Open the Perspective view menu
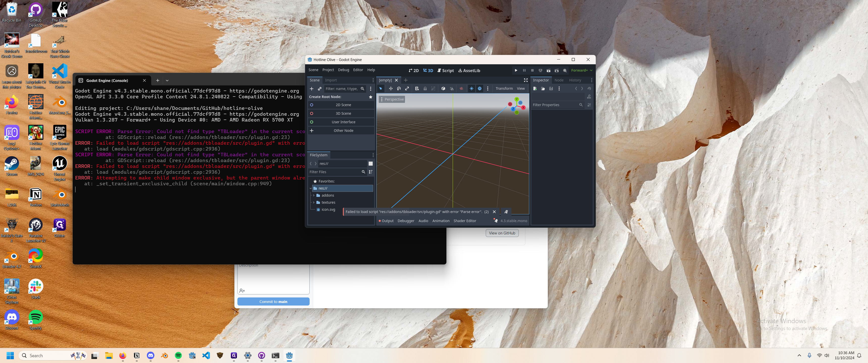This screenshot has height=363, width=868. pyautogui.click(x=392, y=99)
